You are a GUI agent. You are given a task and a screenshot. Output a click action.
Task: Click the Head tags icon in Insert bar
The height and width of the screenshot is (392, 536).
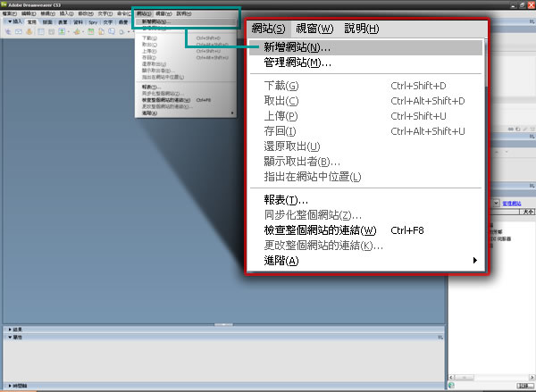point(121,32)
